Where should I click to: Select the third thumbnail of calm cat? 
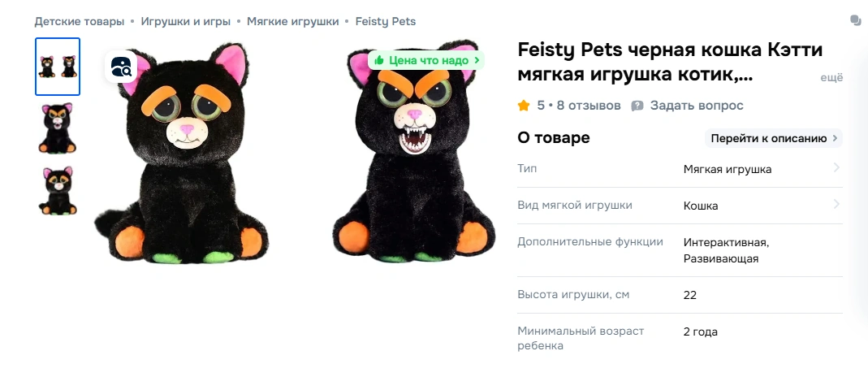(58, 191)
